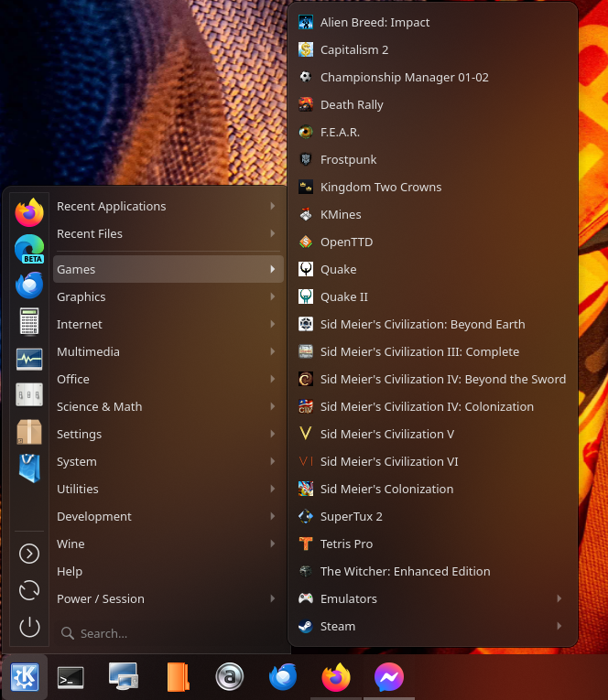Open the Discover software store bag icon
608x700 pixels.
(29, 468)
